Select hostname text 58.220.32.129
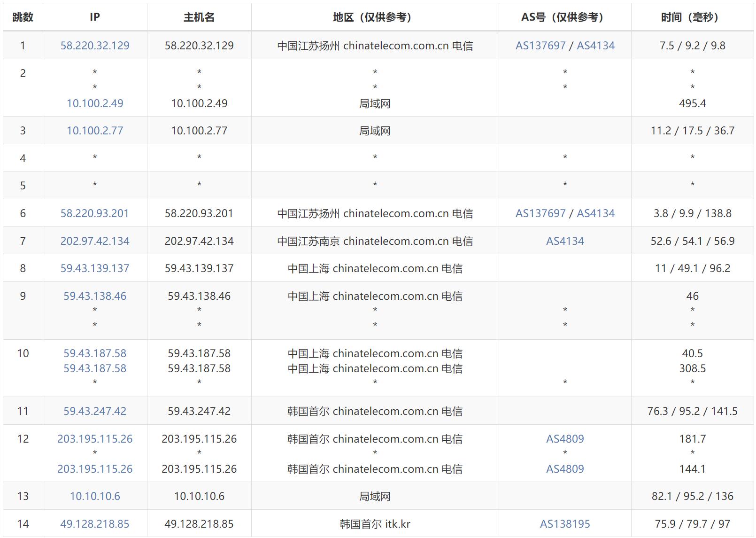 [199, 46]
